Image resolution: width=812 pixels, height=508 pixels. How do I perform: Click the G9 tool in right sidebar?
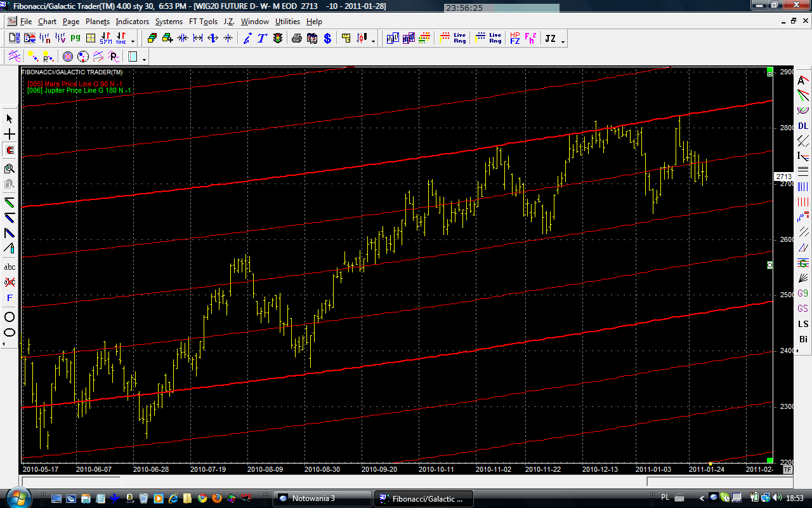coord(803,293)
